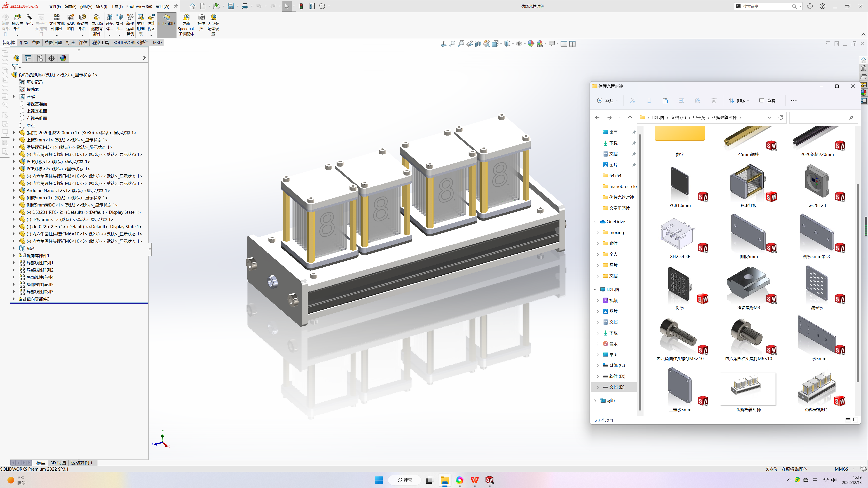Go up one folder level in Explorer

pos(630,117)
